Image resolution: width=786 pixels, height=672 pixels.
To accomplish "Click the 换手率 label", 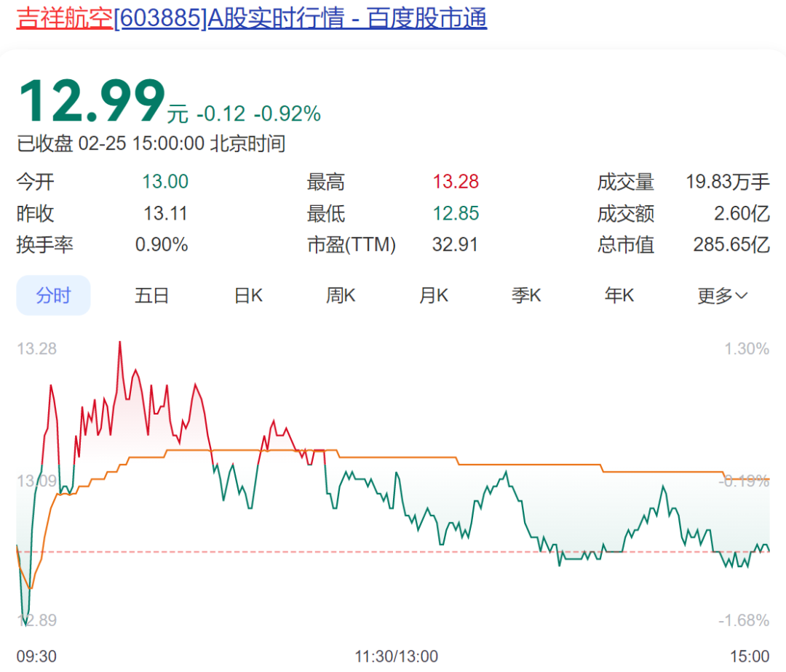I will [44, 245].
